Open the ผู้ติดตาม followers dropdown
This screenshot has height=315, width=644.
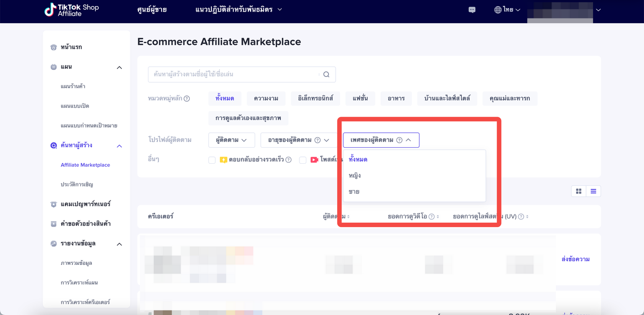(231, 140)
